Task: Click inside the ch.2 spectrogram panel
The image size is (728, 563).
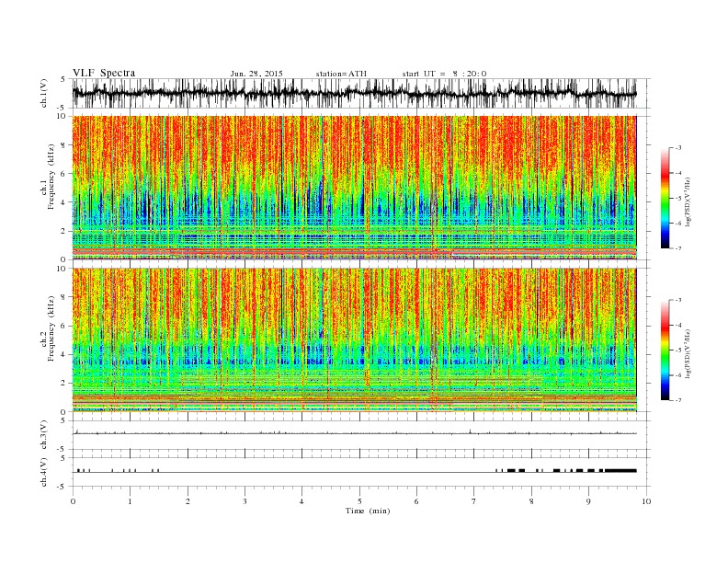Action: (x=354, y=340)
